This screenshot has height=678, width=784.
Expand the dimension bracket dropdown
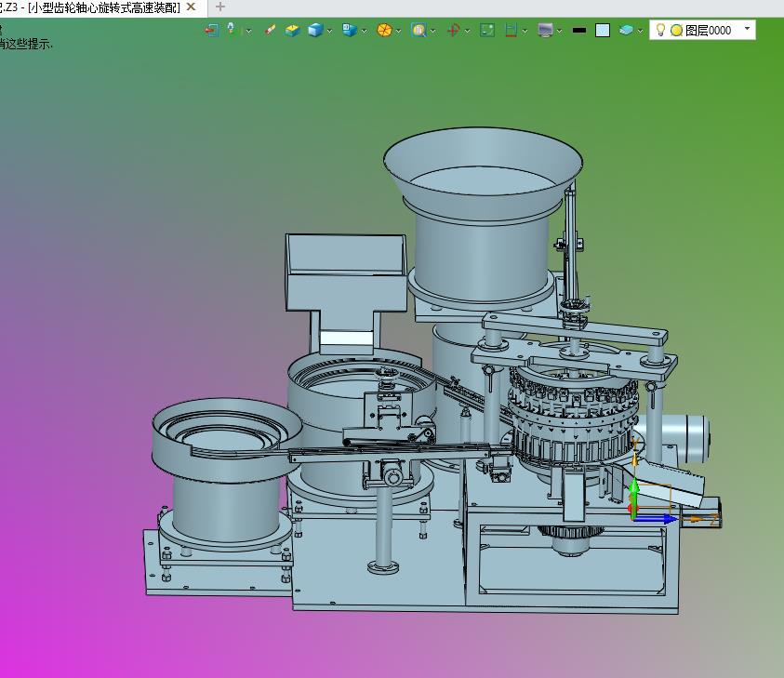click(x=525, y=31)
